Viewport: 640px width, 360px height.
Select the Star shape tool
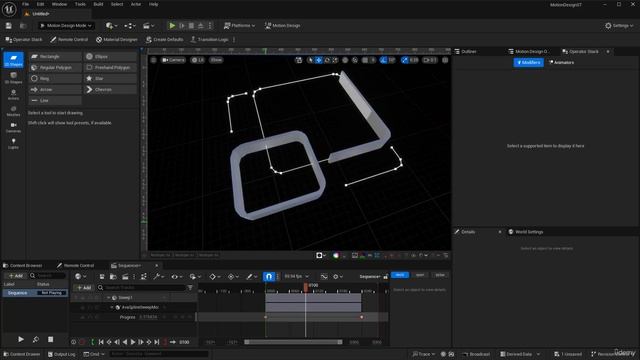(110, 78)
